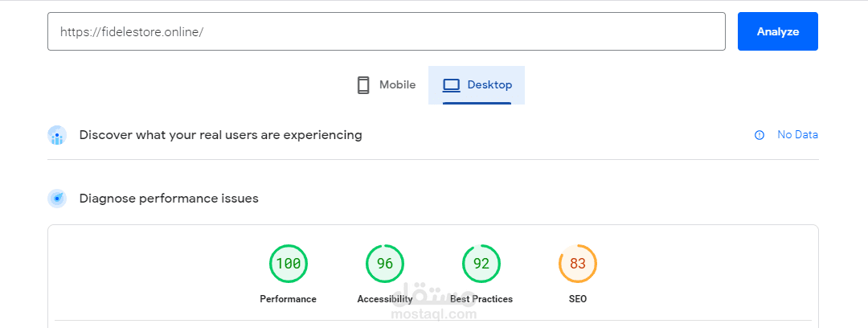868x328 pixels.
Task: Click the Best Practices score circle showing 92
Action: pos(481,264)
